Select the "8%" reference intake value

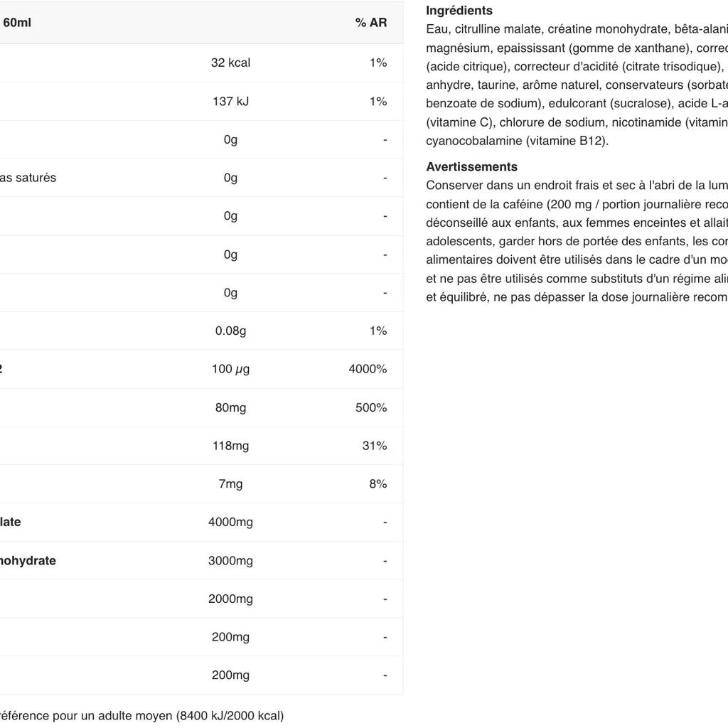point(378,484)
